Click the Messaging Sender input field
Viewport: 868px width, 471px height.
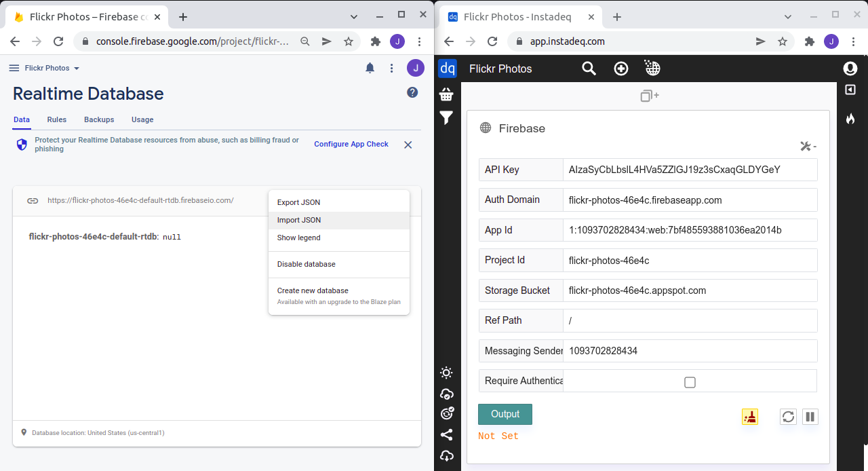point(690,351)
